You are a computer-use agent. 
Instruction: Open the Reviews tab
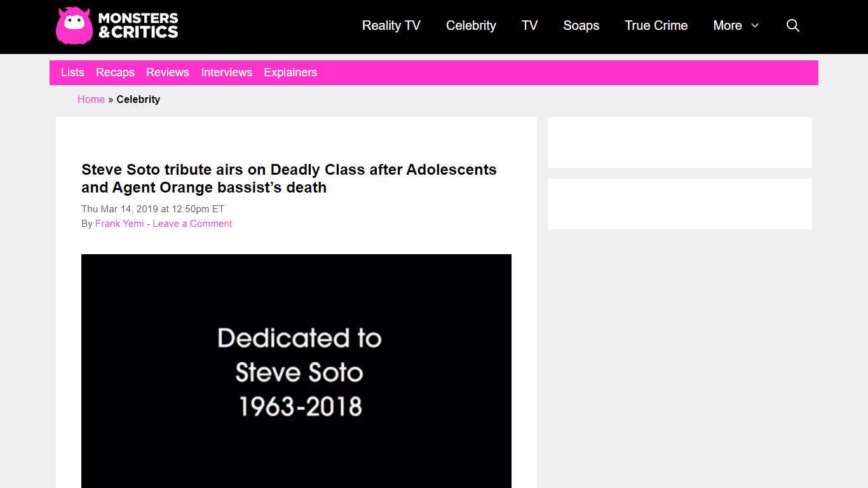tap(168, 72)
